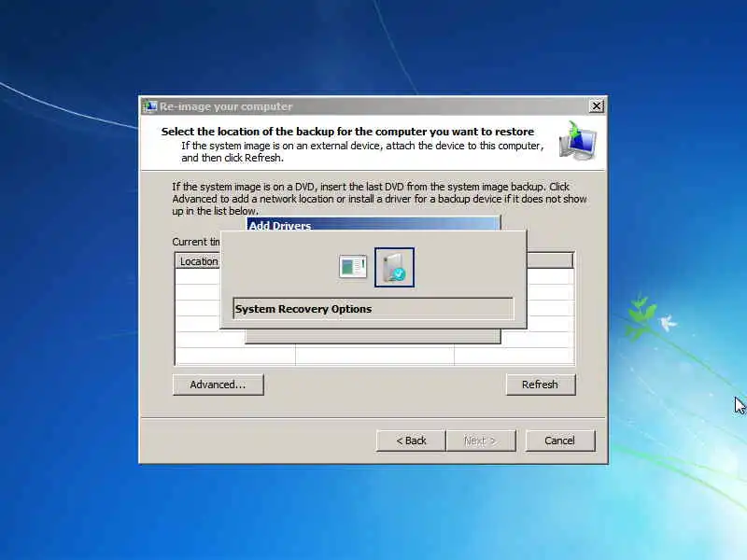Click the Location column header
Screen dimensions: 747x560
[x=198, y=261]
